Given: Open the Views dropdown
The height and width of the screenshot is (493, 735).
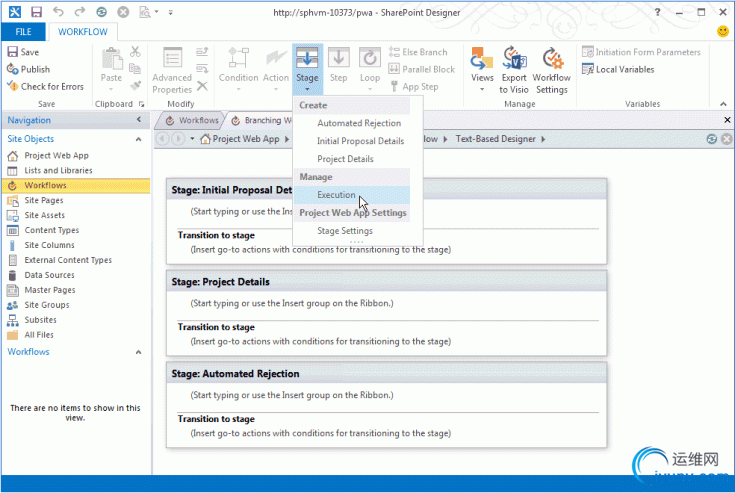Looking at the screenshot, I should [x=482, y=69].
